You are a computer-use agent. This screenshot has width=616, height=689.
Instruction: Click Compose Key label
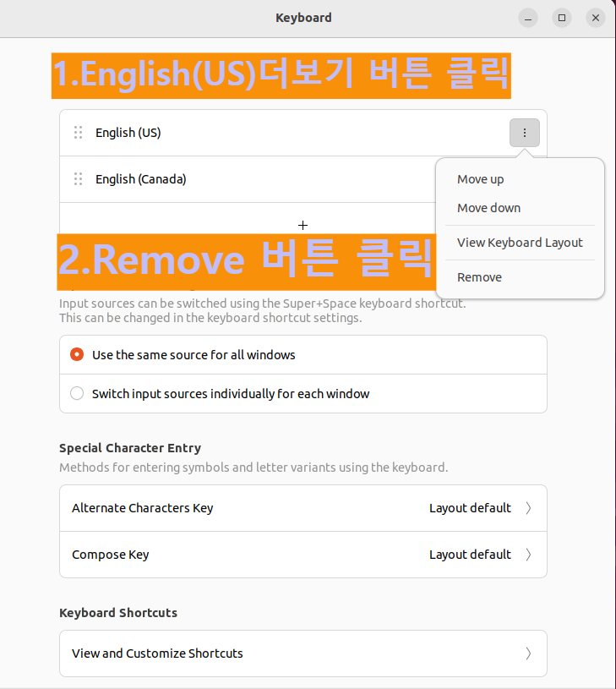tap(111, 555)
